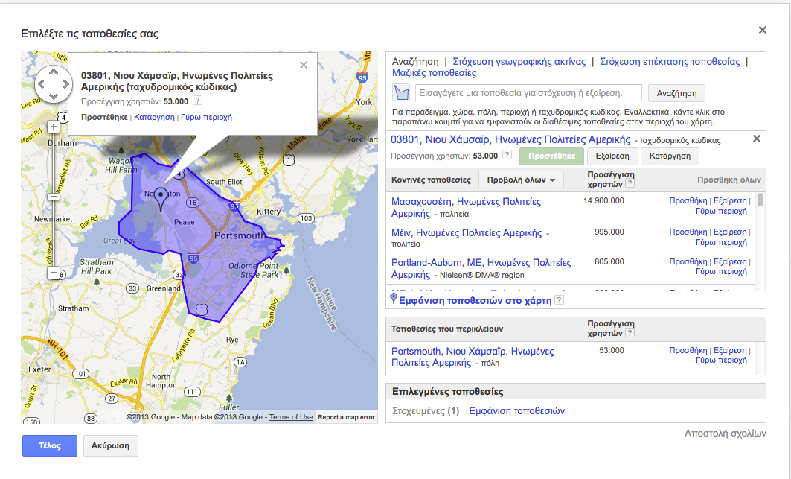Click Εμφάνιση τοποθεσιών link under selected locations
The image size is (791, 479).
coord(517,411)
